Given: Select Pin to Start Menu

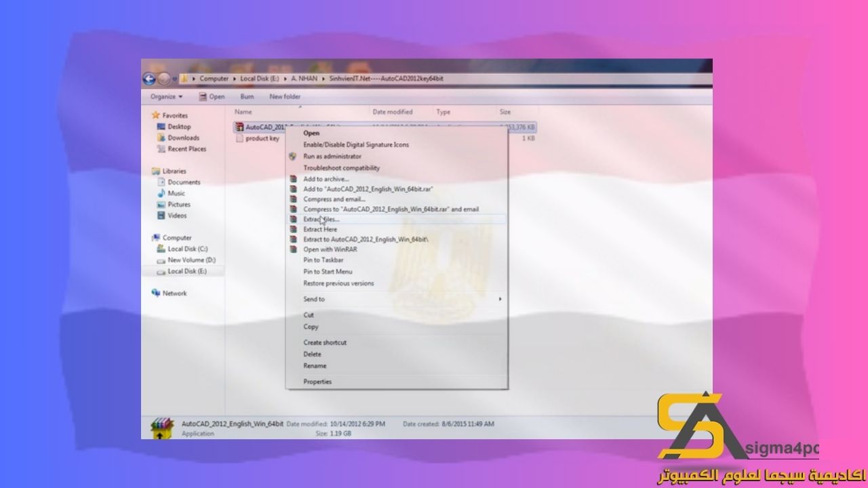Looking at the screenshot, I should [x=328, y=272].
